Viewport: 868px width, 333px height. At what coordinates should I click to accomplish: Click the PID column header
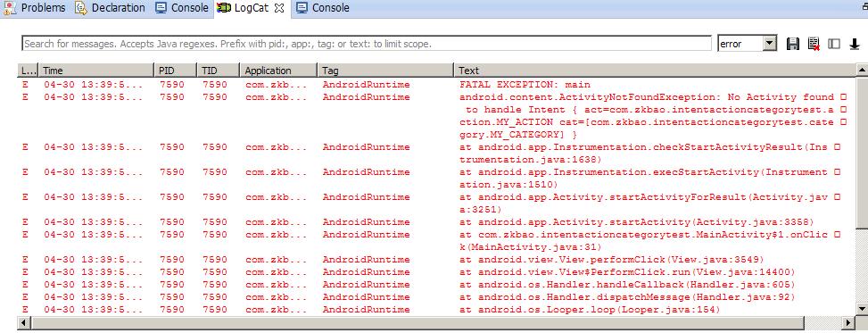click(175, 71)
